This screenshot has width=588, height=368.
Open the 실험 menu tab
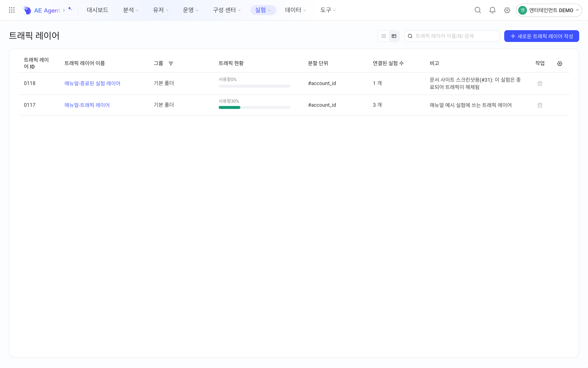(x=263, y=10)
